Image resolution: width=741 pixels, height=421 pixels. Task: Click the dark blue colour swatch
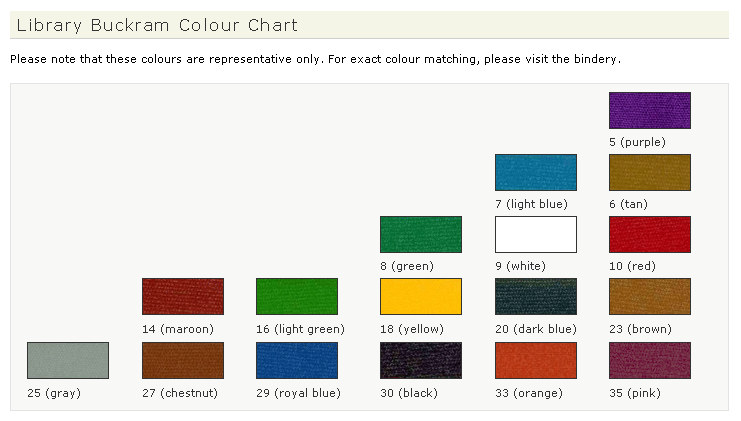535,297
